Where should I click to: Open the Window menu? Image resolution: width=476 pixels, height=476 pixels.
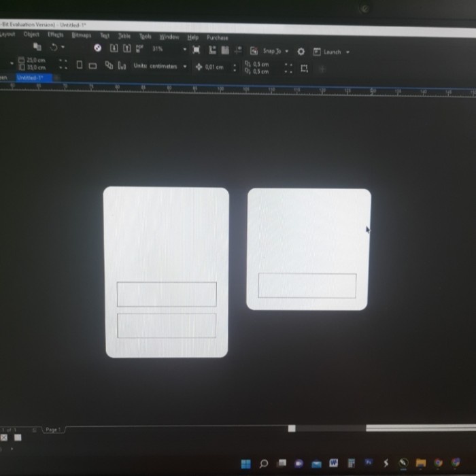pyautogui.click(x=169, y=37)
